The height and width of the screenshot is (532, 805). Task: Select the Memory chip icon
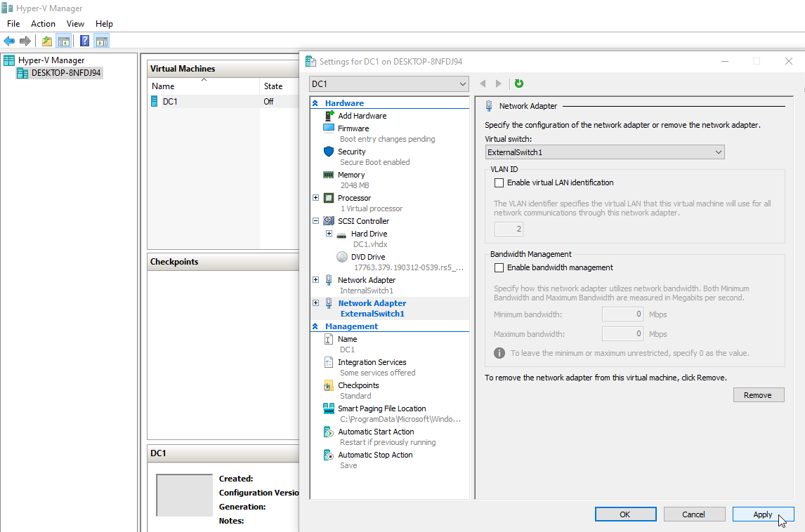(329, 175)
